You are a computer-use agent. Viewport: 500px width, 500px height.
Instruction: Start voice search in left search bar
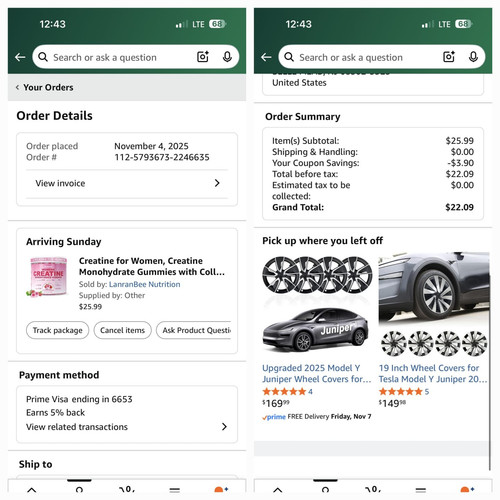227,57
